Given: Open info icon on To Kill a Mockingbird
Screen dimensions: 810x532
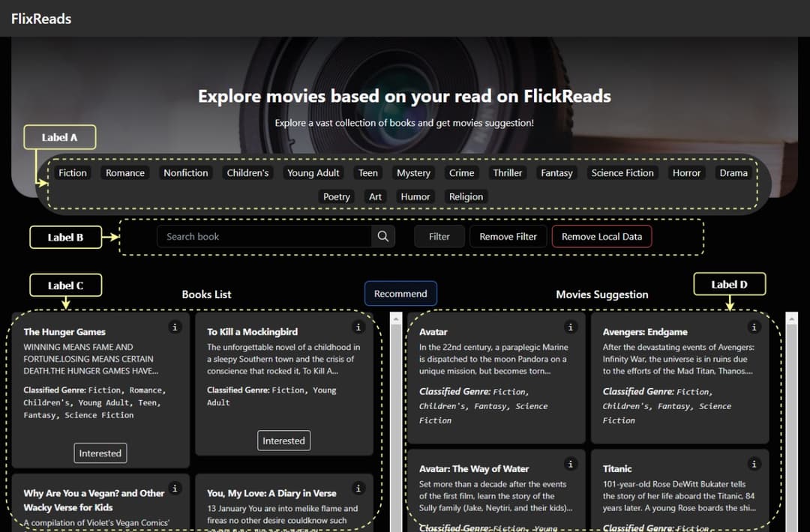Looking at the screenshot, I should click(358, 327).
